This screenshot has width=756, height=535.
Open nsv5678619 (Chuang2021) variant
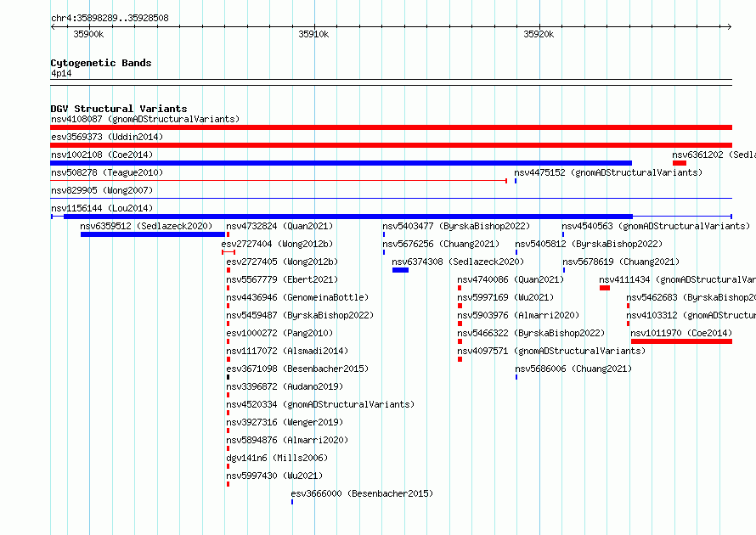pos(621,262)
